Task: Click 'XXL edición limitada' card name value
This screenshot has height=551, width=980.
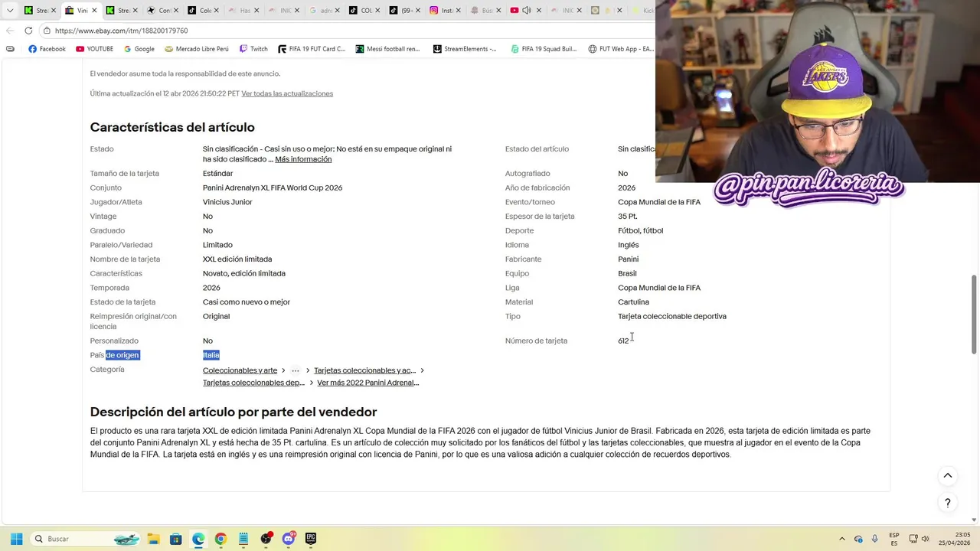Action: point(237,259)
